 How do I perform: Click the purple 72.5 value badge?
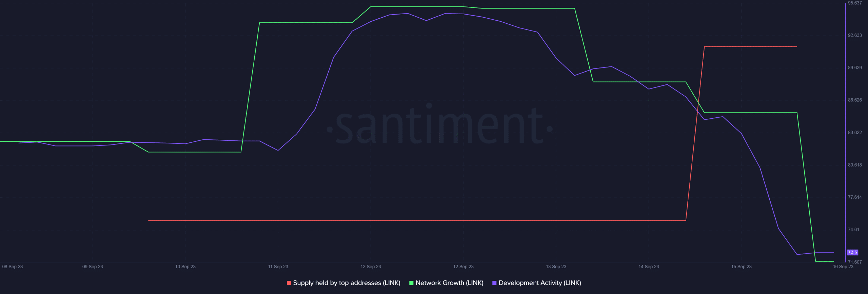pyautogui.click(x=852, y=252)
